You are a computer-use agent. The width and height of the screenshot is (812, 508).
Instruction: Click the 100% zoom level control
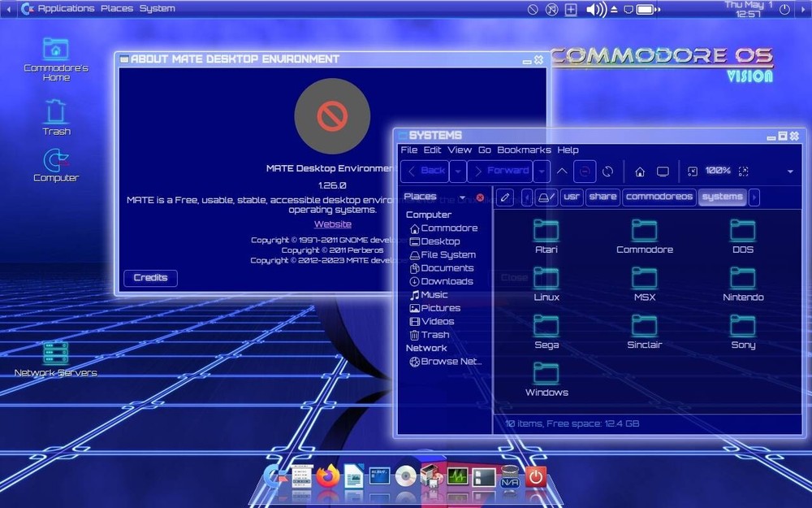click(x=719, y=172)
